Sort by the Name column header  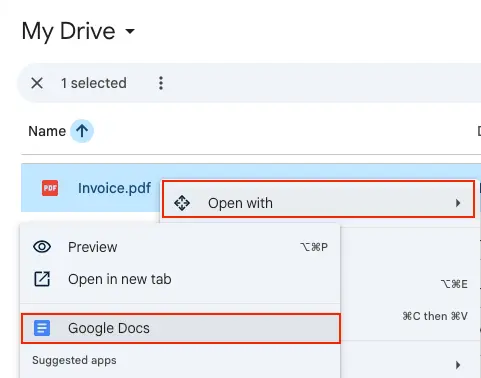47,131
